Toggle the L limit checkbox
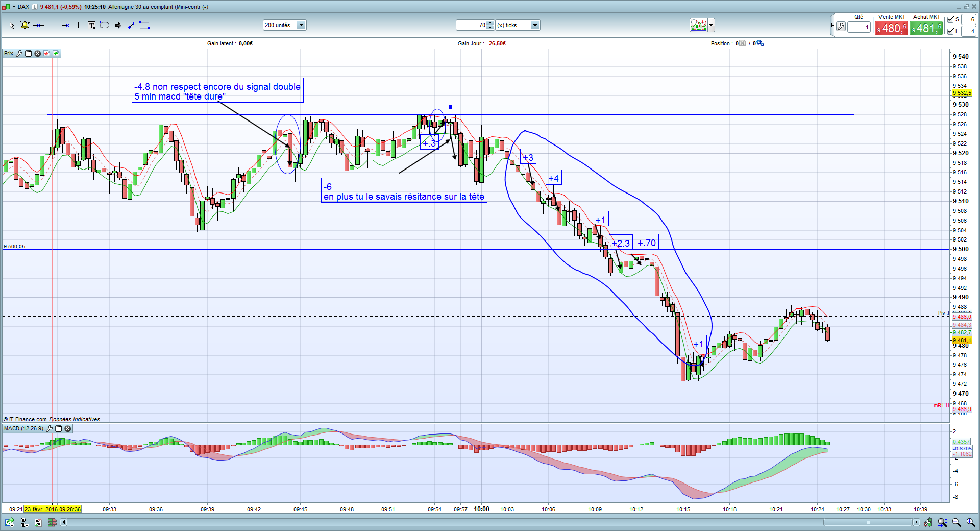Viewport: 980px width, 531px height. tap(951, 31)
